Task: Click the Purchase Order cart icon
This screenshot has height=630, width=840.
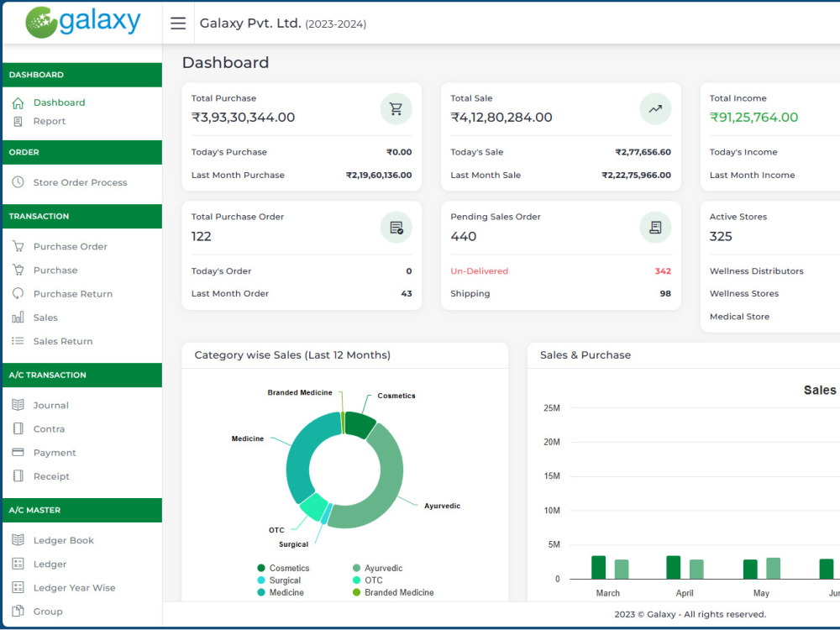Action: (x=18, y=246)
